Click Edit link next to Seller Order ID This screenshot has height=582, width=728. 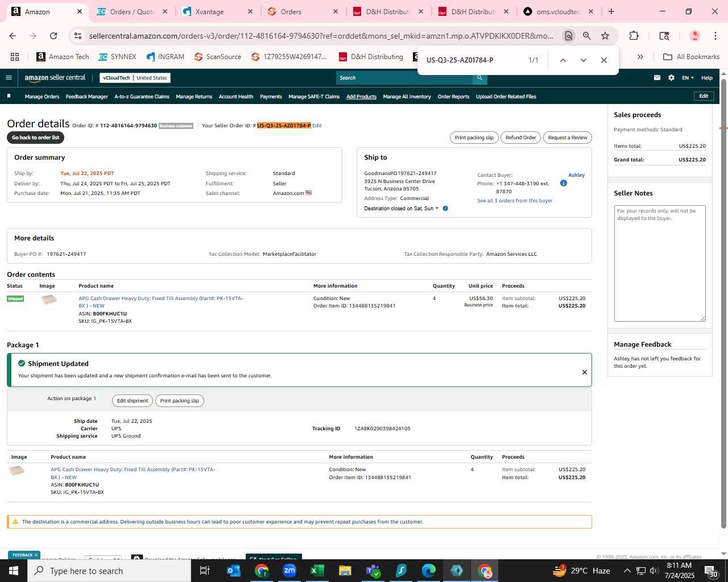(x=317, y=126)
